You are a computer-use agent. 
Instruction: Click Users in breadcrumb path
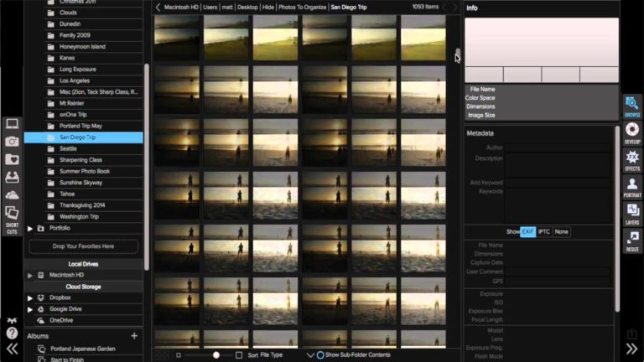pos(210,7)
